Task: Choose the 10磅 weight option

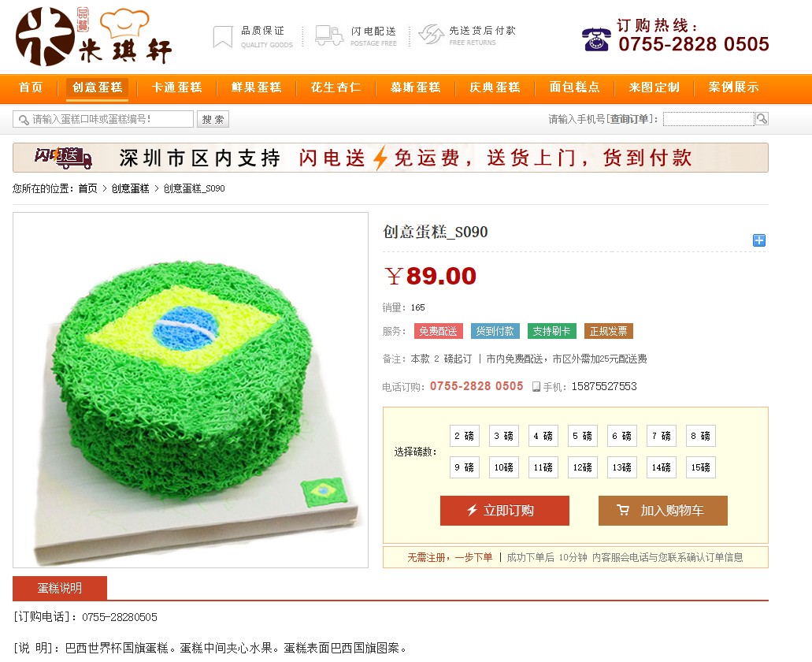Action: click(504, 467)
